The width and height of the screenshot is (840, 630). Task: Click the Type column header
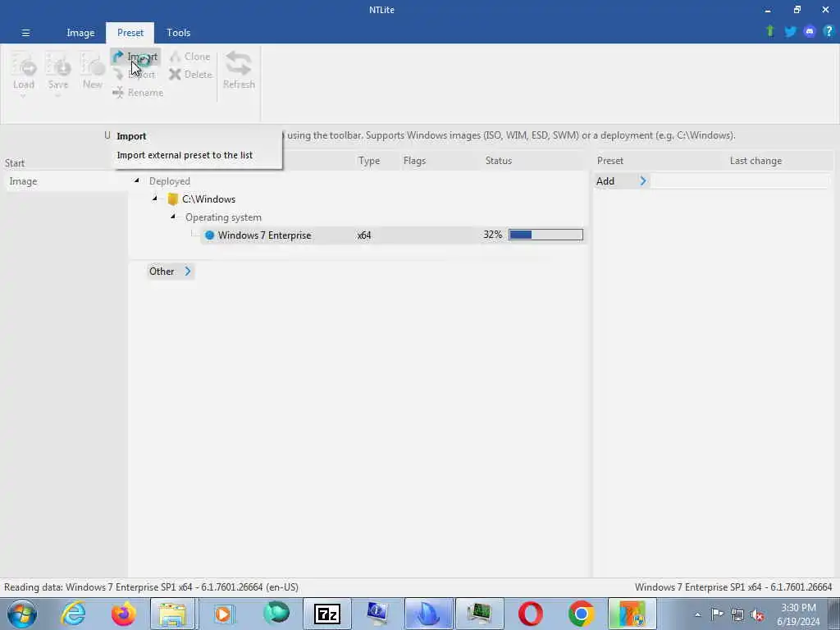369,161
